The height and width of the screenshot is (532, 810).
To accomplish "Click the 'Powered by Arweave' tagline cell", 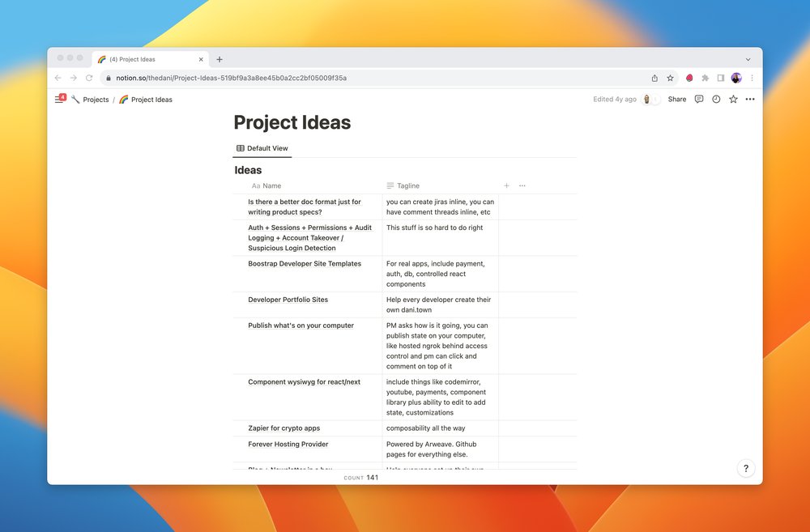I will (441, 449).
